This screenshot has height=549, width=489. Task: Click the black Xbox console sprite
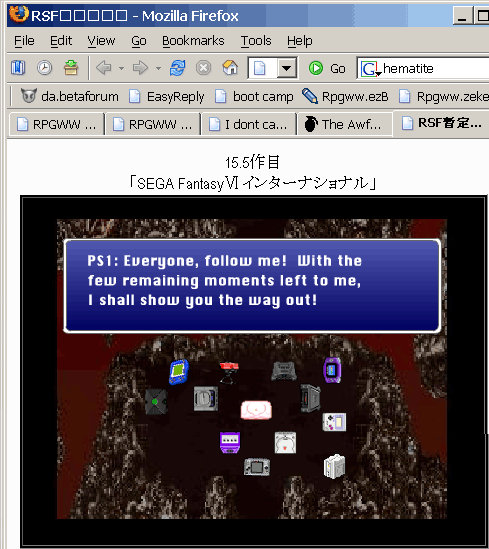[x=156, y=402]
